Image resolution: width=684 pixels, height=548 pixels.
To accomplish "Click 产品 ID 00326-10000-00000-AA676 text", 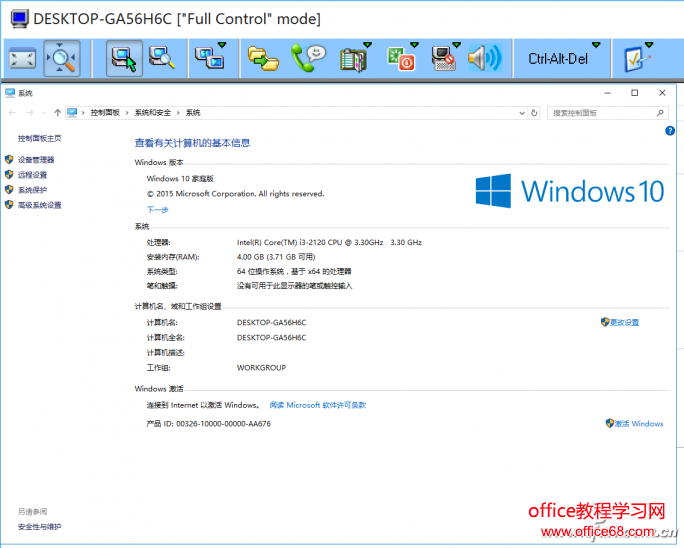I will [209, 424].
